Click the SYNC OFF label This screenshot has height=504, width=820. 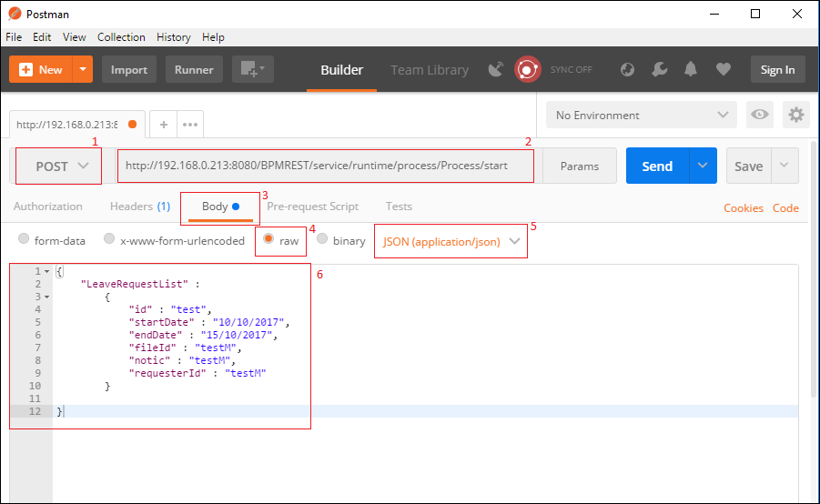point(571,69)
